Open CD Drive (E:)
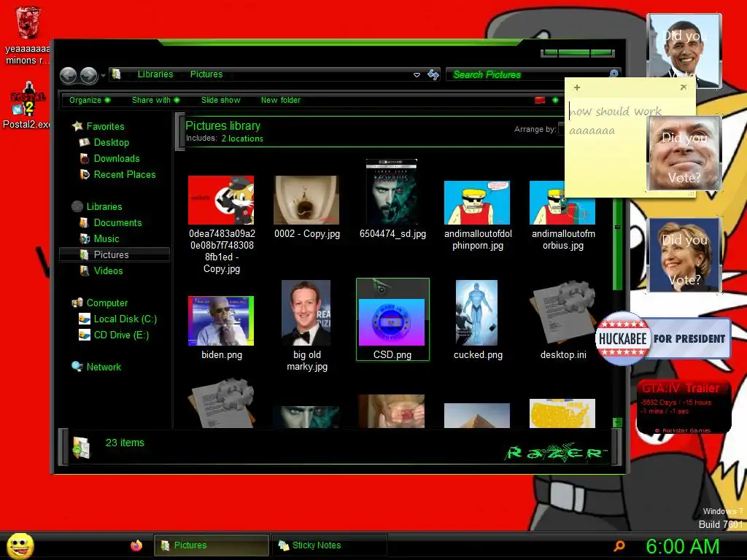Image resolution: width=747 pixels, height=560 pixels. point(114,335)
